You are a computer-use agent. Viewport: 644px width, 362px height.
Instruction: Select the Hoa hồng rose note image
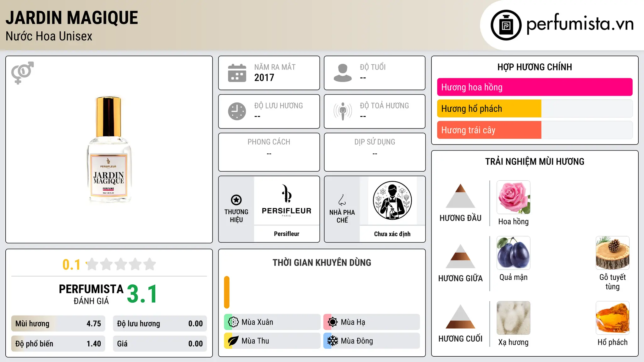[x=514, y=197]
